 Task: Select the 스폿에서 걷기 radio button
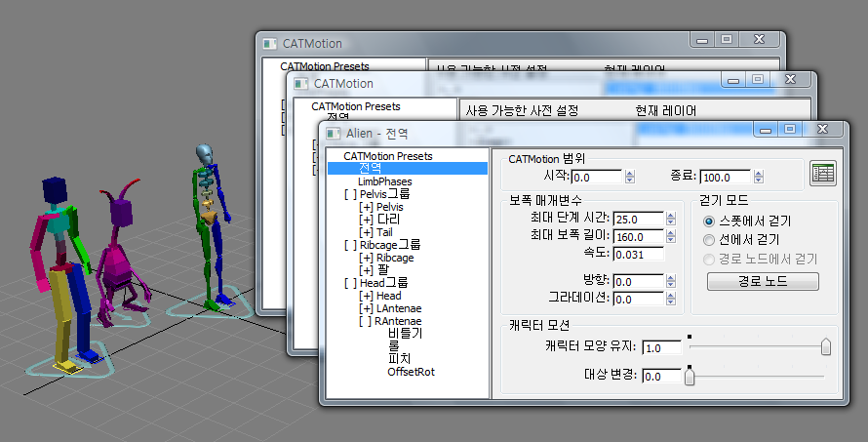coord(709,221)
